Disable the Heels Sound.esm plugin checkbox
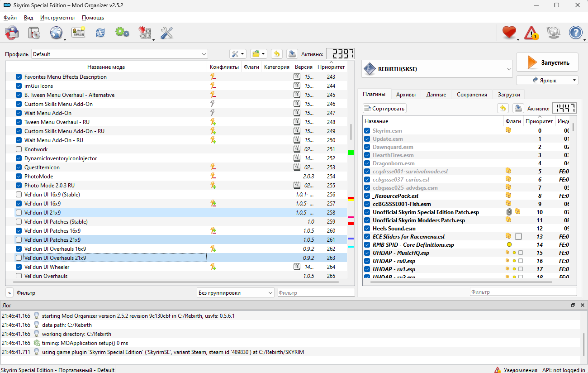 pyautogui.click(x=367, y=229)
